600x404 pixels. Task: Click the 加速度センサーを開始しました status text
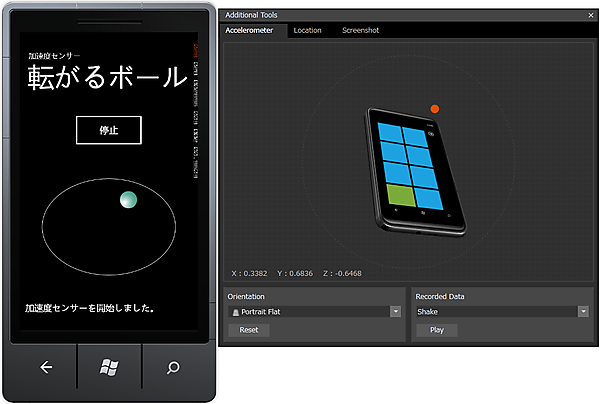[x=90, y=308]
